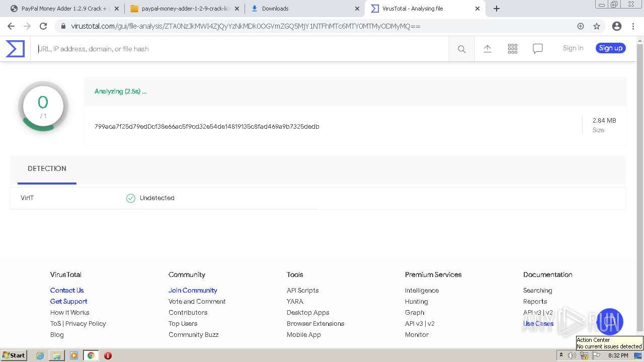Screen dimensions: 644x362
Task: Click the Action Center flag icon
Action: coord(597,355)
